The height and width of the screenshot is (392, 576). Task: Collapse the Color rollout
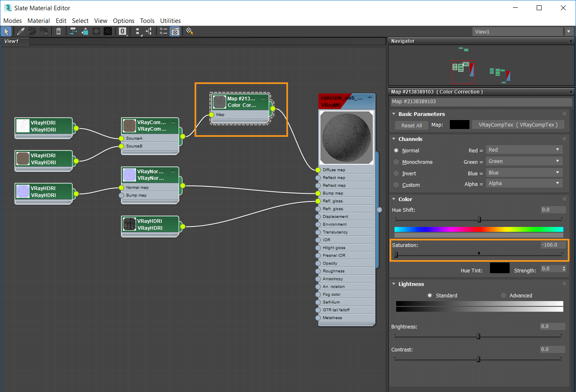(x=394, y=199)
